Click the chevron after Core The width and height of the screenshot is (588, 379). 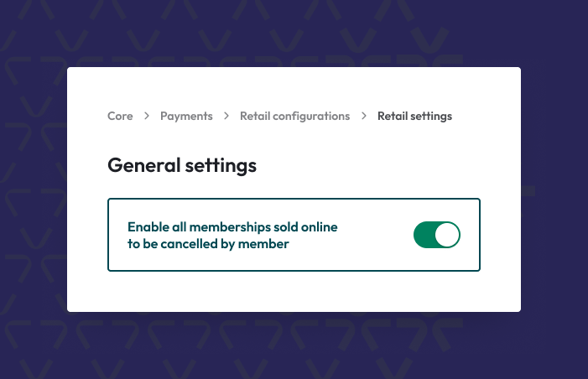pos(147,117)
